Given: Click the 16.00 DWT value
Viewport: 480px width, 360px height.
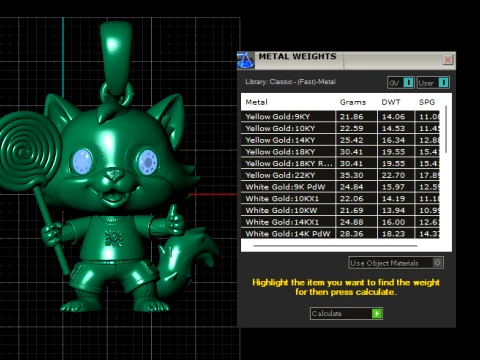Looking at the screenshot, I should point(393,222).
